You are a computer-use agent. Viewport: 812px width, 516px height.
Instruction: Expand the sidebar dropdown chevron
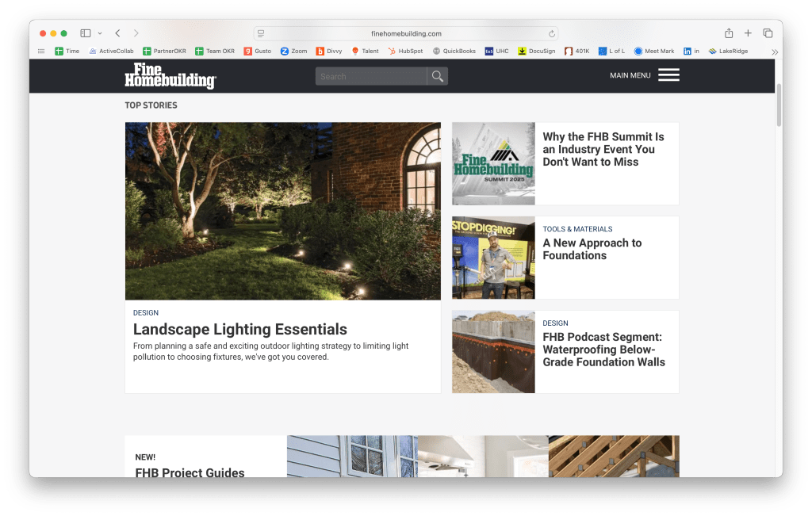pyautogui.click(x=100, y=33)
